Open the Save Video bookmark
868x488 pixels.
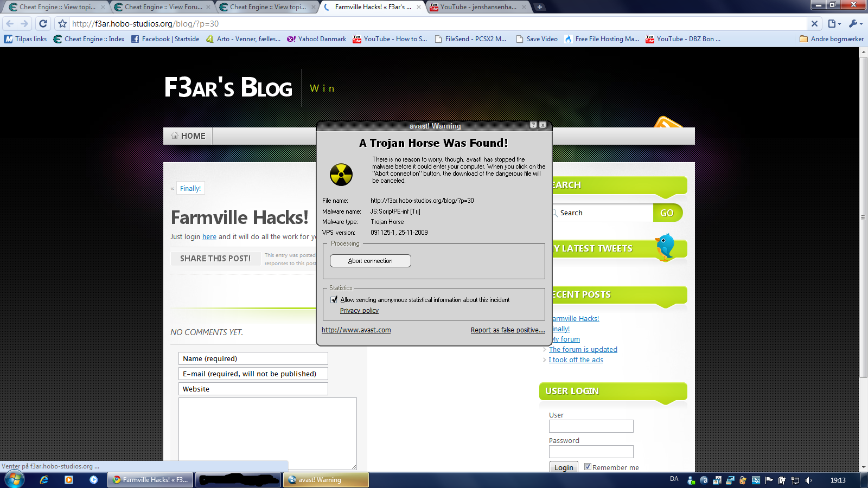pyautogui.click(x=537, y=39)
